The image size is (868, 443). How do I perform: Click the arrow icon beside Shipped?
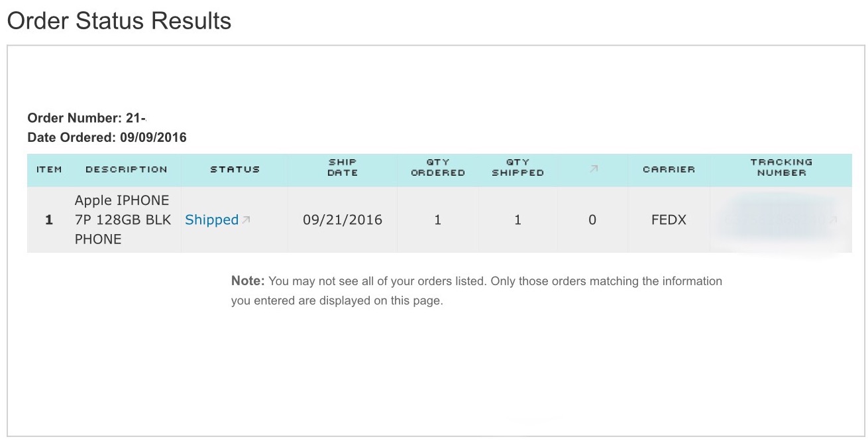pos(246,220)
